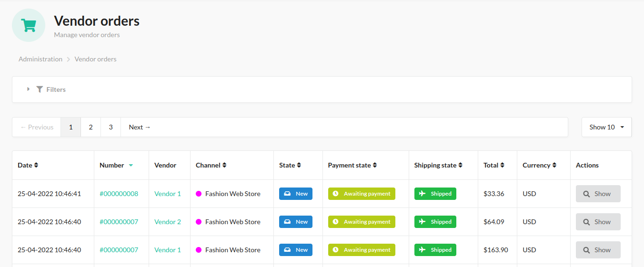Click USD currency in $33.36 row
644x267 pixels.
[x=529, y=194]
